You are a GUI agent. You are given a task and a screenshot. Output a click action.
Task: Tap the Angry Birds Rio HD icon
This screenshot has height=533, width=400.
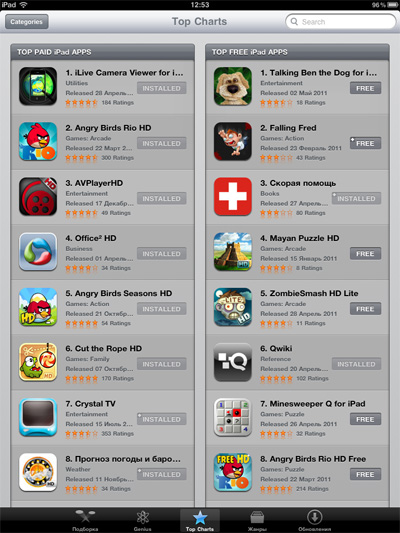click(38, 141)
